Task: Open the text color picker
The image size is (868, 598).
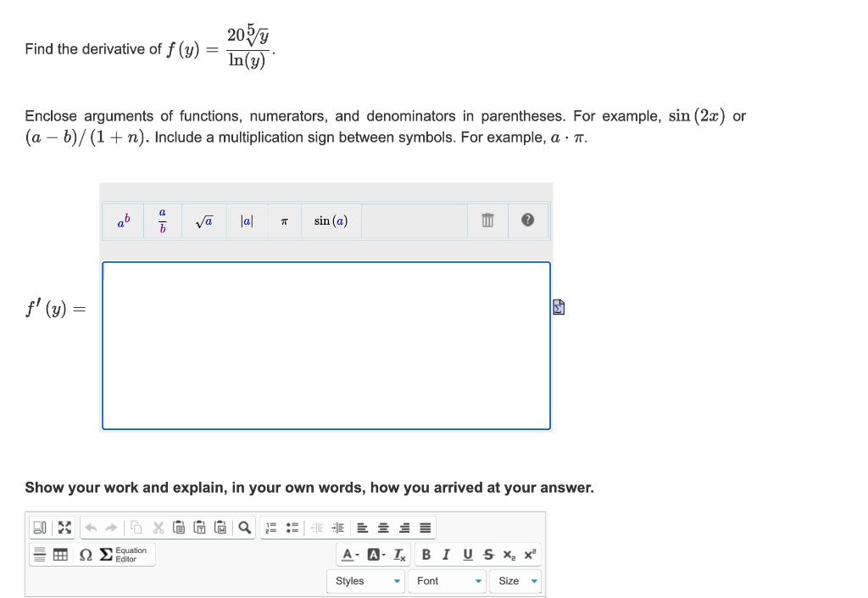Action: pos(348,555)
